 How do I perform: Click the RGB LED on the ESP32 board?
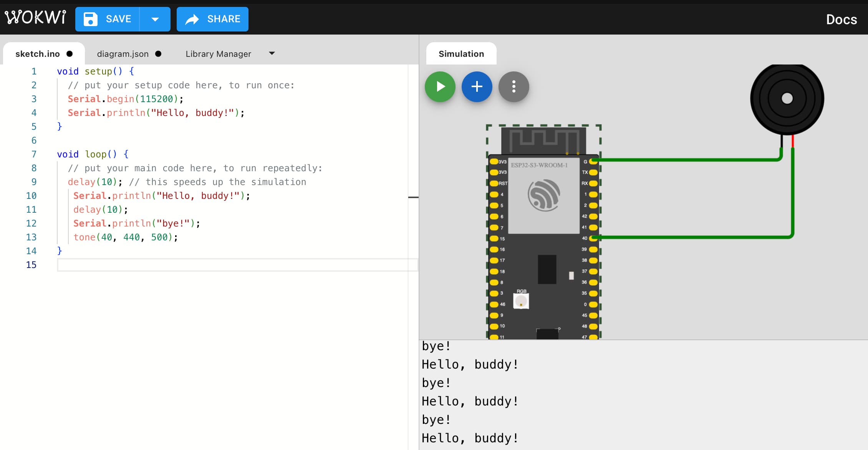[520, 301]
